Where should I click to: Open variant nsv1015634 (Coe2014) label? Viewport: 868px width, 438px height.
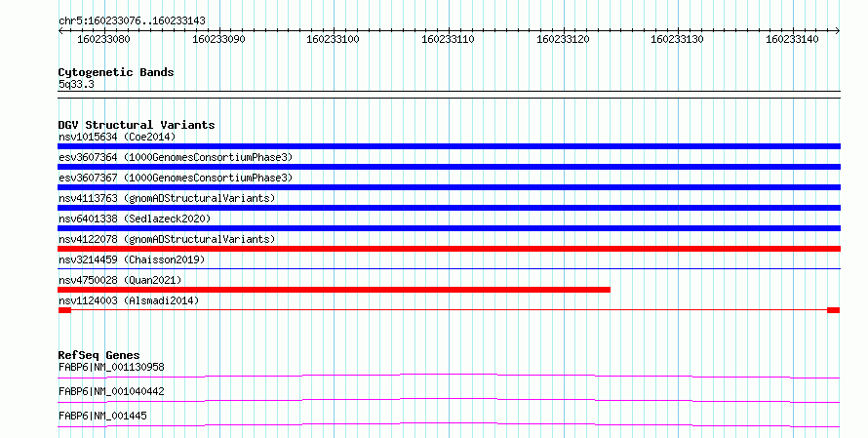pyautogui.click(x=117, y=137)
